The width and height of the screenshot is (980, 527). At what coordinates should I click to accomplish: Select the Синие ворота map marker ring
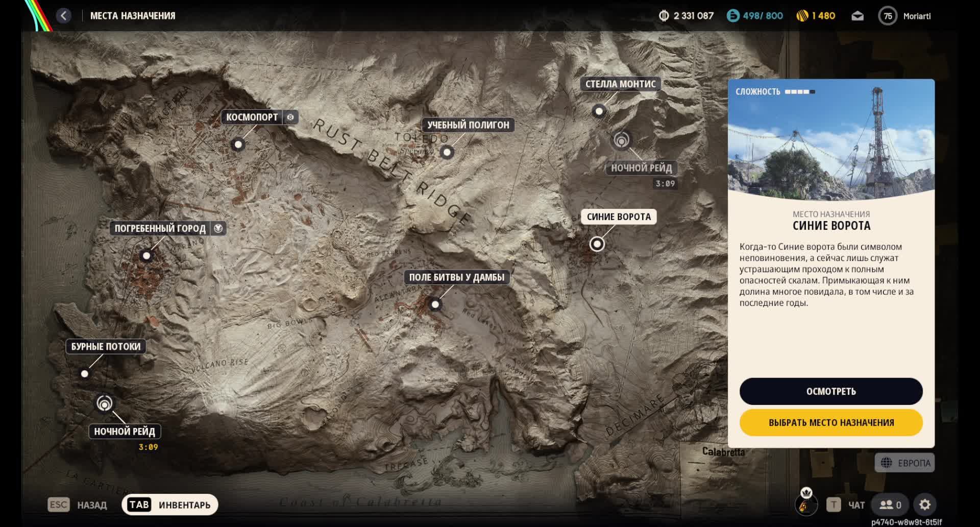(x=597, y=244)
